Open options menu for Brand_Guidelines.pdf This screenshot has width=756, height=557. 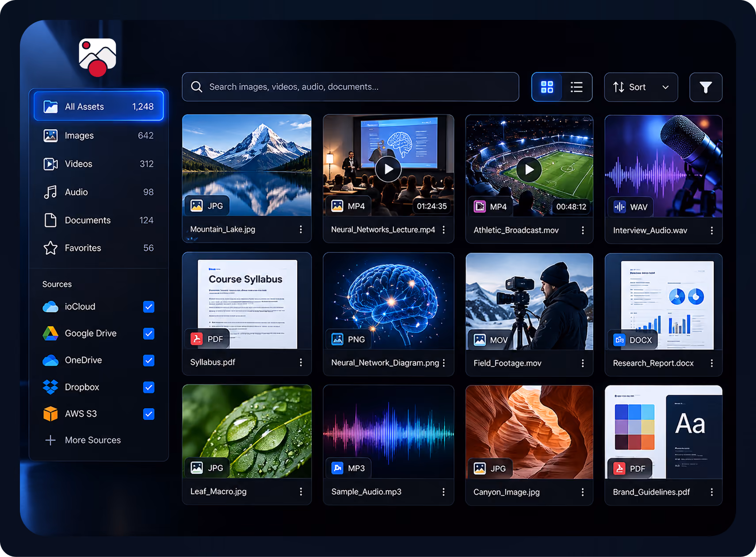pyautogui.click(x=712, y=492)
